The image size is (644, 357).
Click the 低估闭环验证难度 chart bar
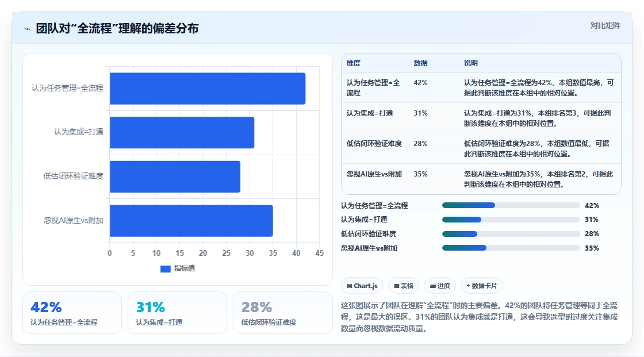[175, 176]
